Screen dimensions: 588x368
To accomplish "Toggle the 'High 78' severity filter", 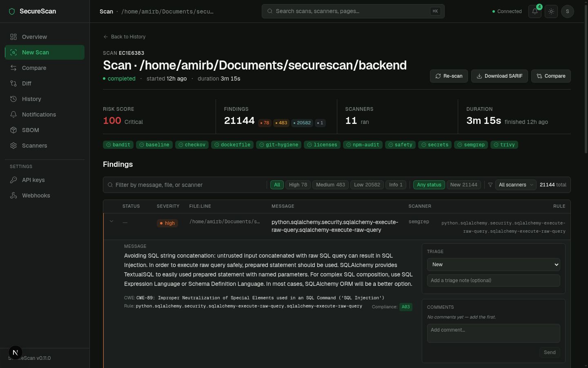I will coord(298,185).
